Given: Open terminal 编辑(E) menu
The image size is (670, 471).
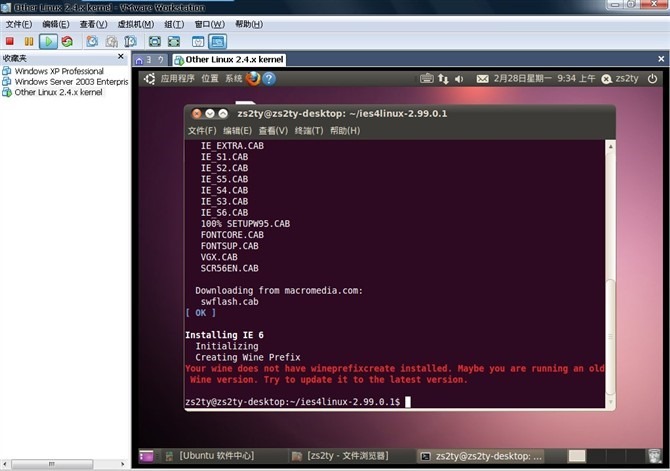Looking at the screenshot, I should pyautogui.click(x=238, y=131).
